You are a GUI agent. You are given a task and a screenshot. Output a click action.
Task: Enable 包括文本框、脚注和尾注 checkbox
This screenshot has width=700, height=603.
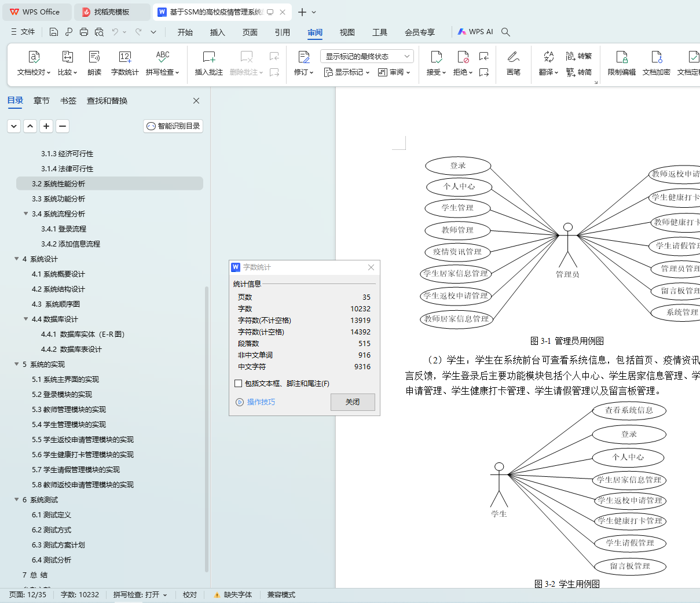pos(238,383)
